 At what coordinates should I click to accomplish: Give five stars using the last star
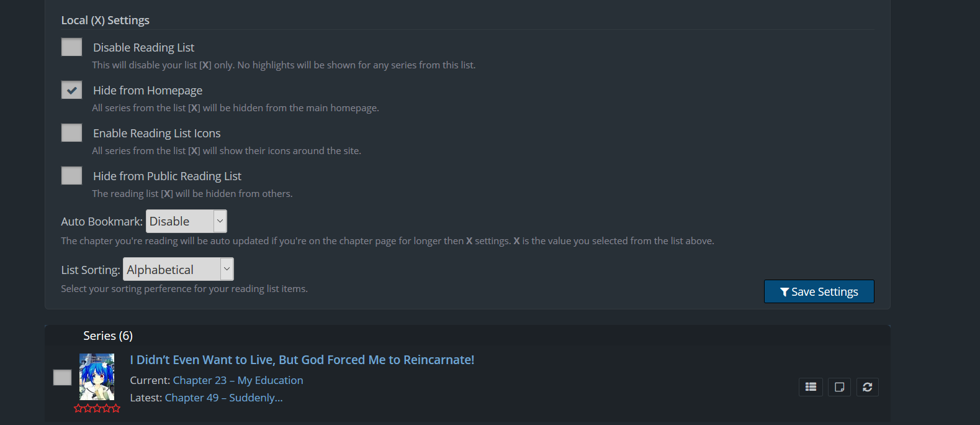click(115, 408)
